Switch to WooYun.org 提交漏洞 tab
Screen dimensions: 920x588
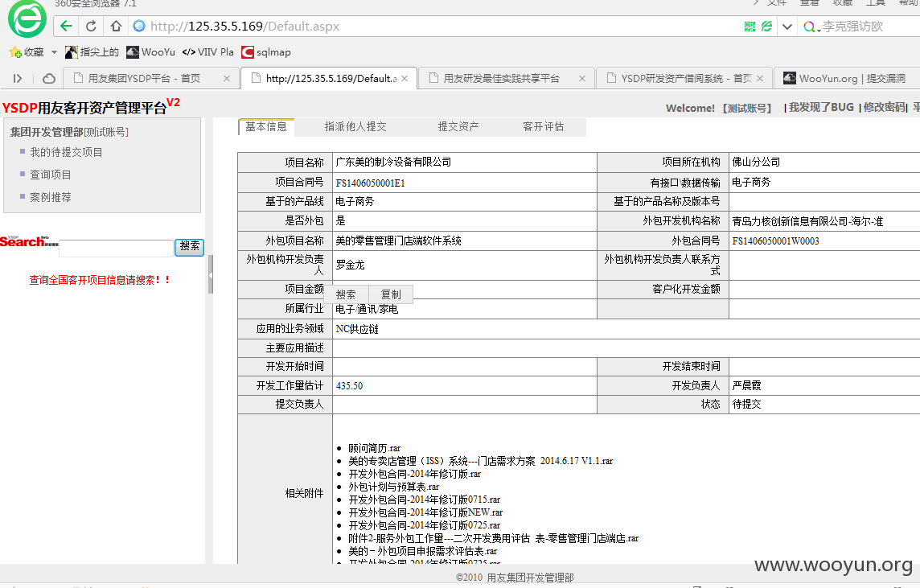point(848,78)
